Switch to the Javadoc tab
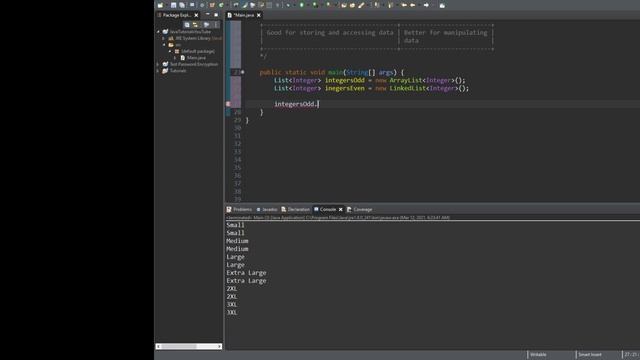 267,209
